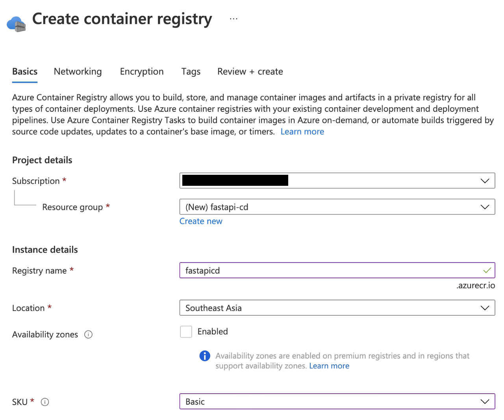
Task: Click the green registry name validation checkmark
Action: (x=487, y=270)
